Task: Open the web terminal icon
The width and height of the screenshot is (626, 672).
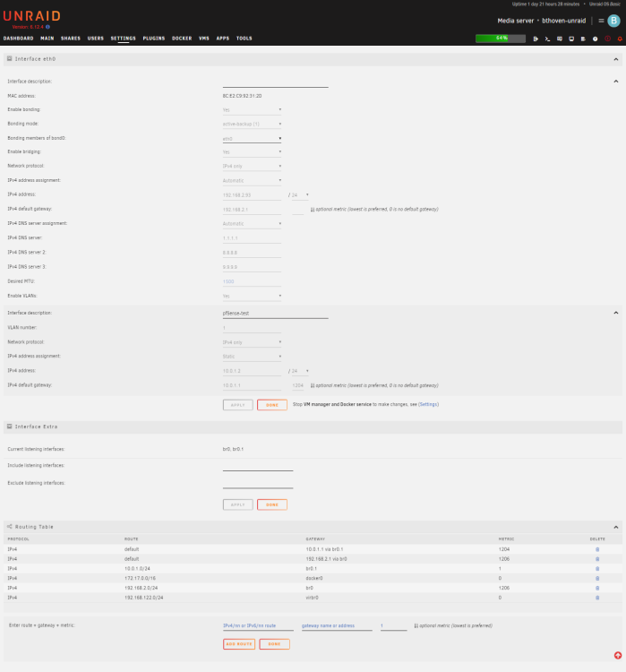Action: coord(547,39)
